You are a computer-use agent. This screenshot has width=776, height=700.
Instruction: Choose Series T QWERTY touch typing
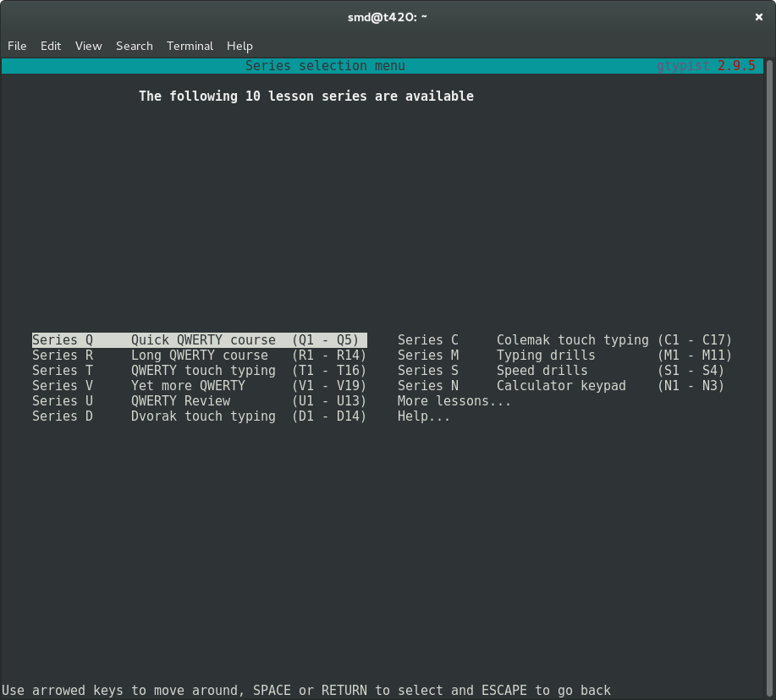coord(199,371)
